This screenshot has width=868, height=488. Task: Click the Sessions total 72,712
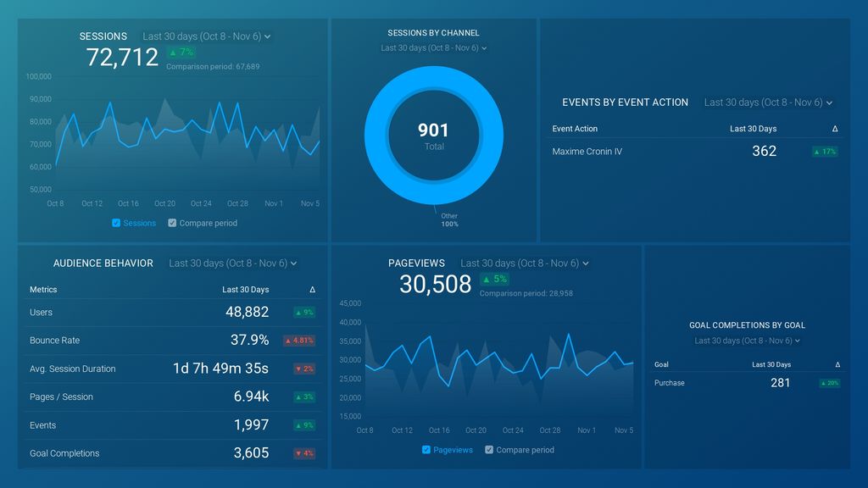(x=122, y=58)
